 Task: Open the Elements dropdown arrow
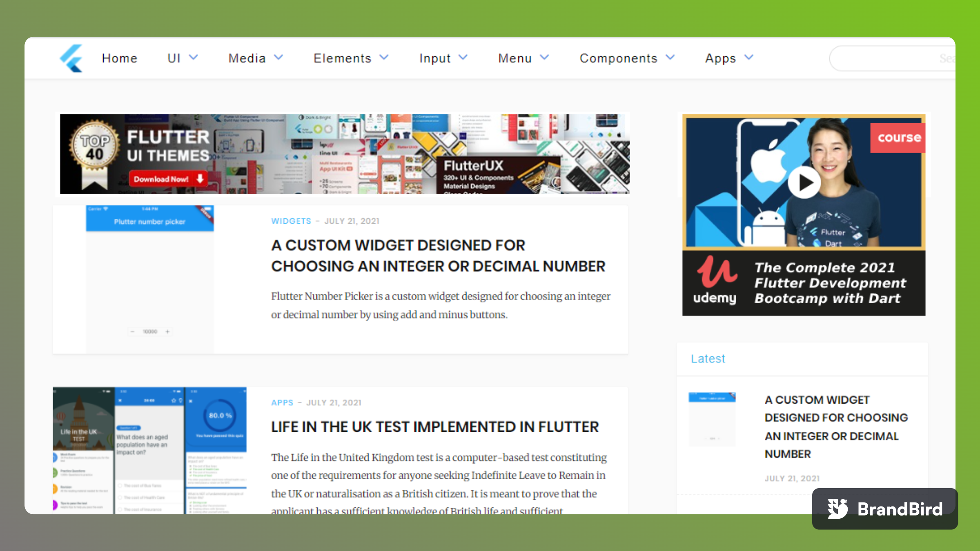384,58
